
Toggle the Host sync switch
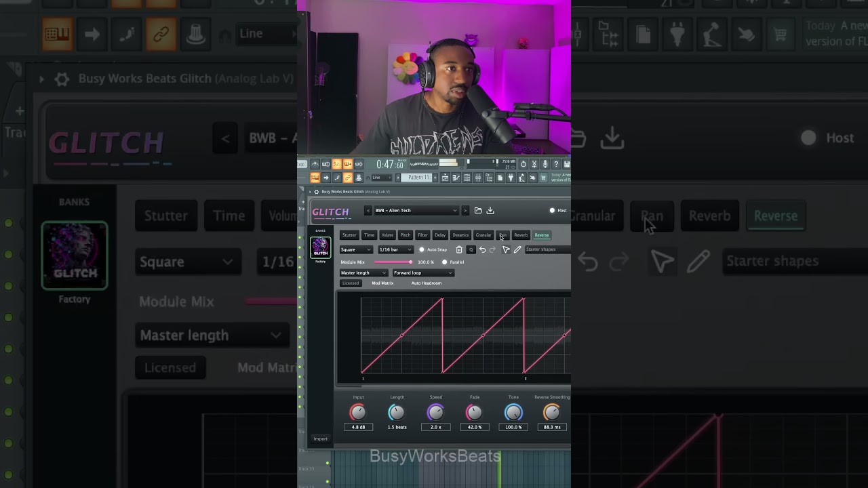coord(552,211)
